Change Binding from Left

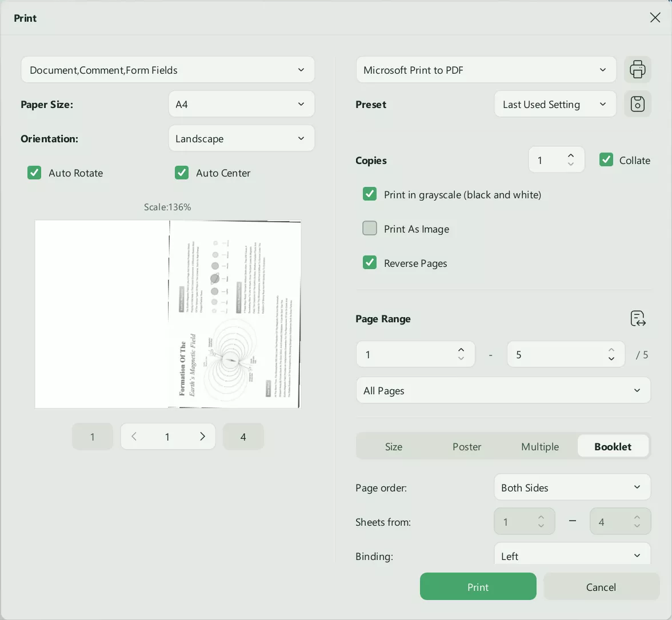(x=572, y=554)
